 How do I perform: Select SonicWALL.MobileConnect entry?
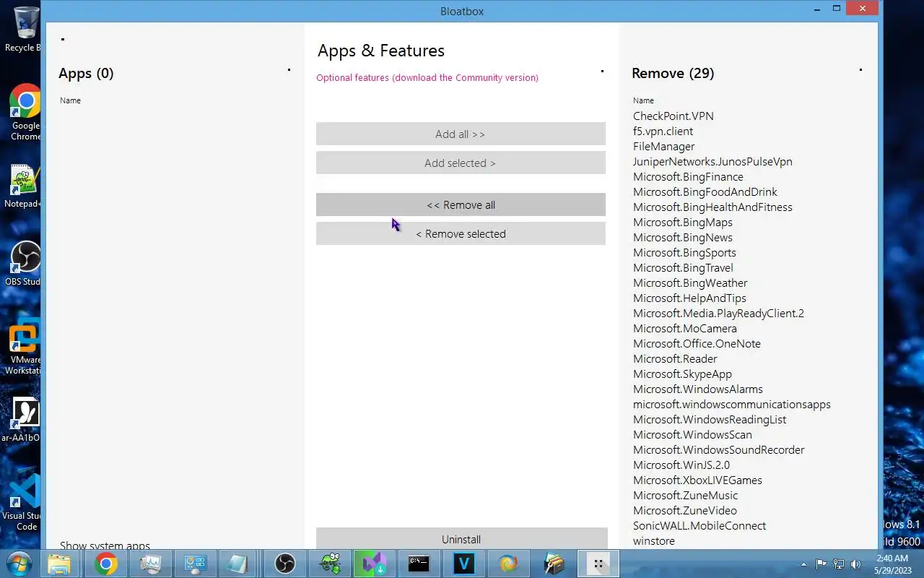699,525
